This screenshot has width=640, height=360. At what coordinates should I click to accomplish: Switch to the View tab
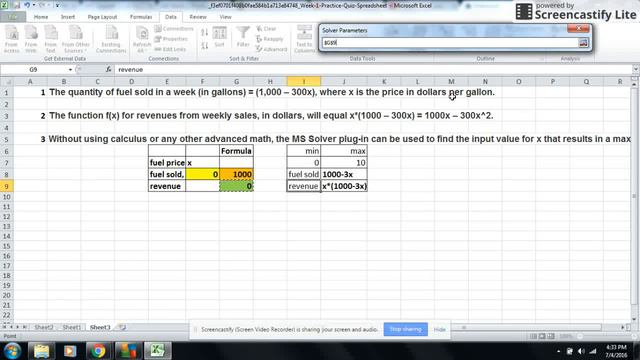click(225, 17)
